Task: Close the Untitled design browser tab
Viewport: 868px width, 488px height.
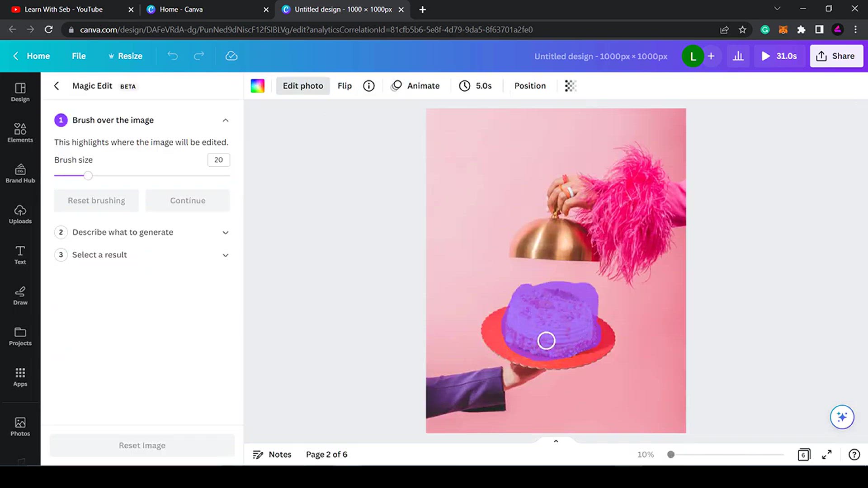Action: click(x=401, y=9)
